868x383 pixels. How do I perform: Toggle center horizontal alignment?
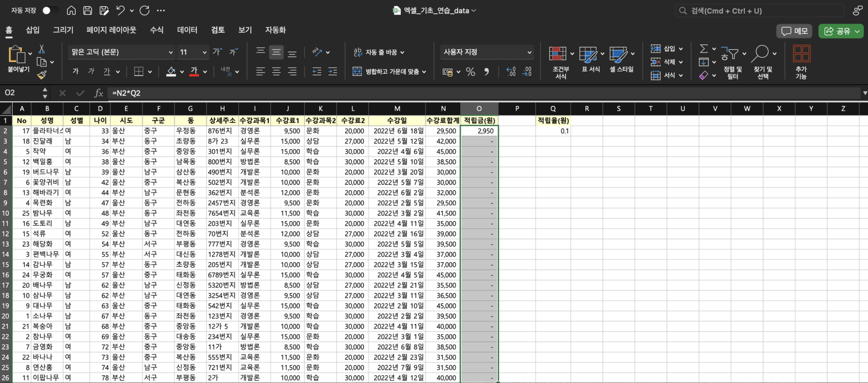coord(276,71)
